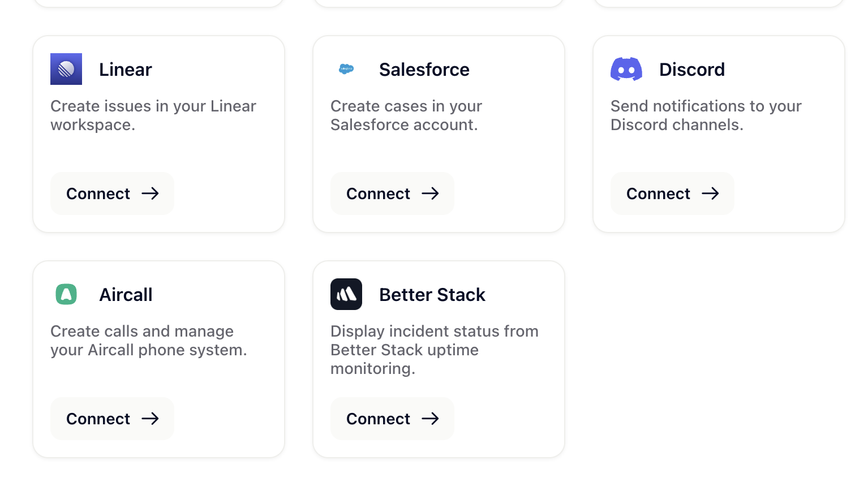The image size is (868, 482).
Task: Click the Aircall phone system description
Action: (148, 341)
